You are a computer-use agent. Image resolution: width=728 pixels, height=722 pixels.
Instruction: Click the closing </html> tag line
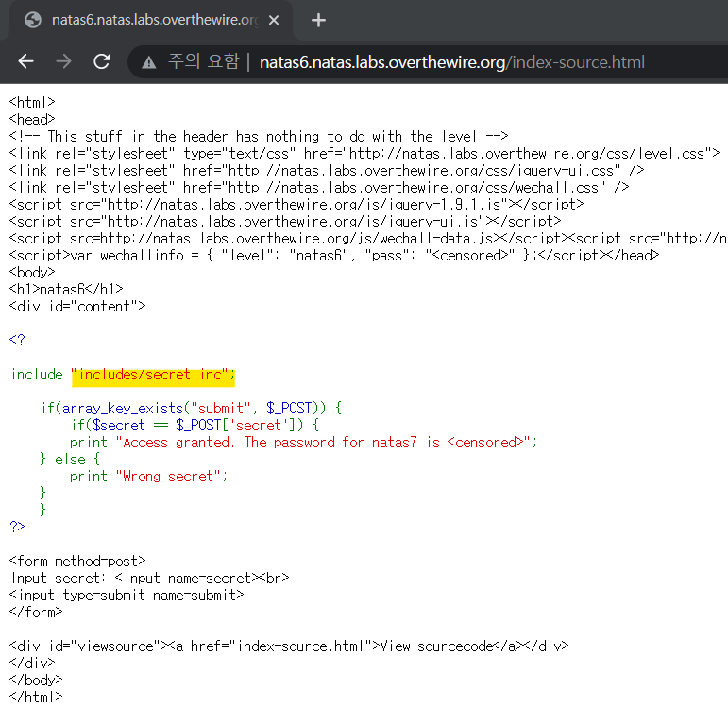point(35,697)
